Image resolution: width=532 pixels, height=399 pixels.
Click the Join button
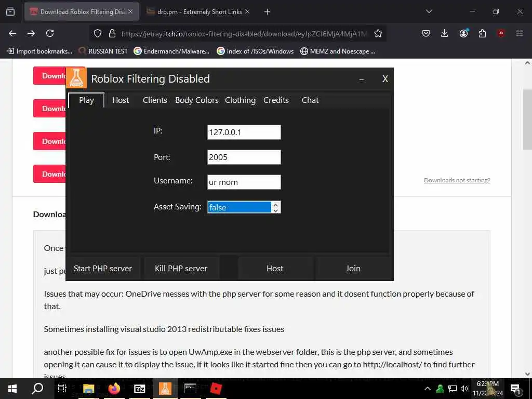click(353, 269)
